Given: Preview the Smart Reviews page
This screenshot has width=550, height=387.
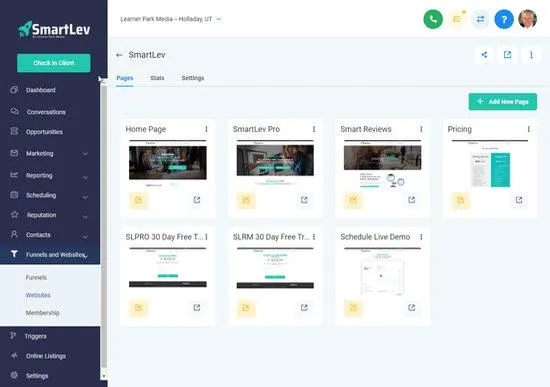Looking at the screenshot, I should click(x=411, y=200).
